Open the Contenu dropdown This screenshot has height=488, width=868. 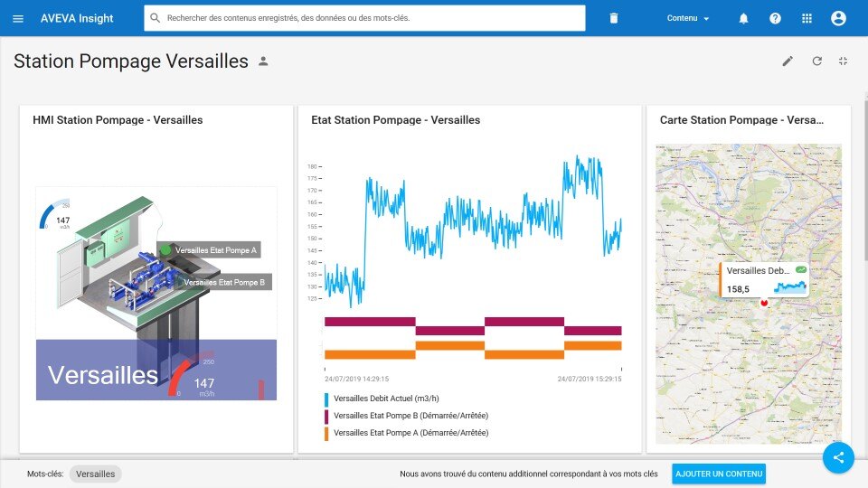point(687,18)
